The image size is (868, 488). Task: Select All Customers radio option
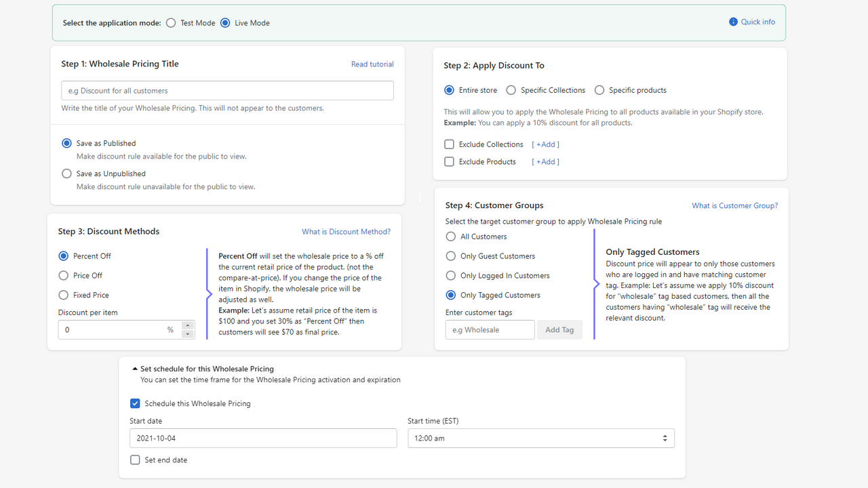[x=451, y=237]
